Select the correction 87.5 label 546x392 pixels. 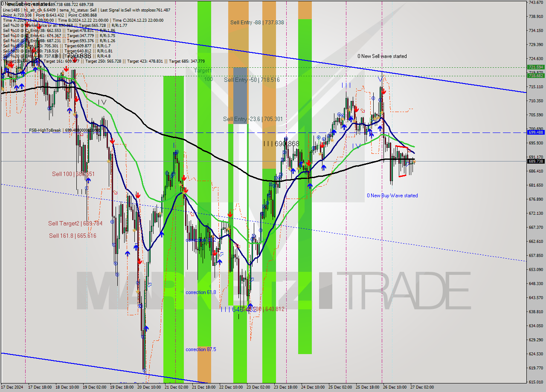click(x=200, y=349)
